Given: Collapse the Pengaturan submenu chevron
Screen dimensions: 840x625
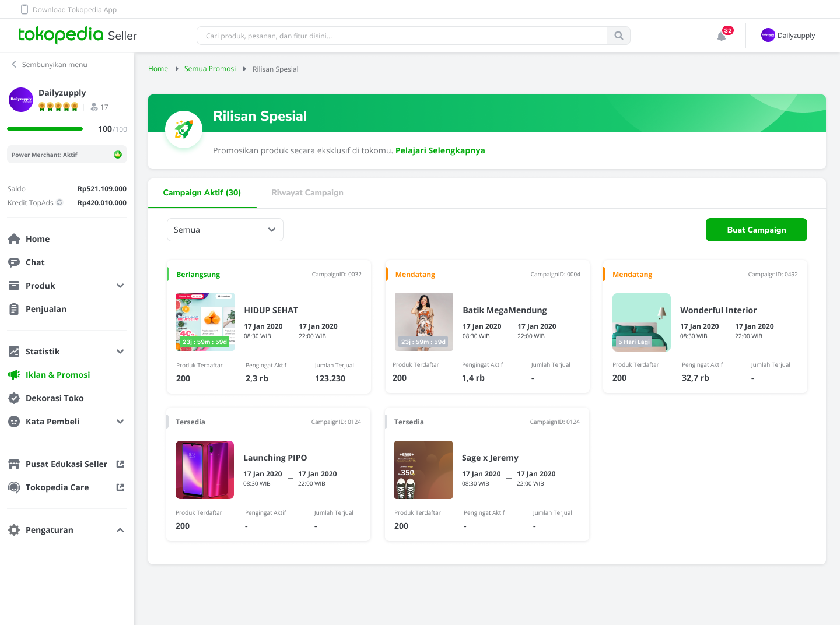Looking at the screenshot, I should coord(120,530).
